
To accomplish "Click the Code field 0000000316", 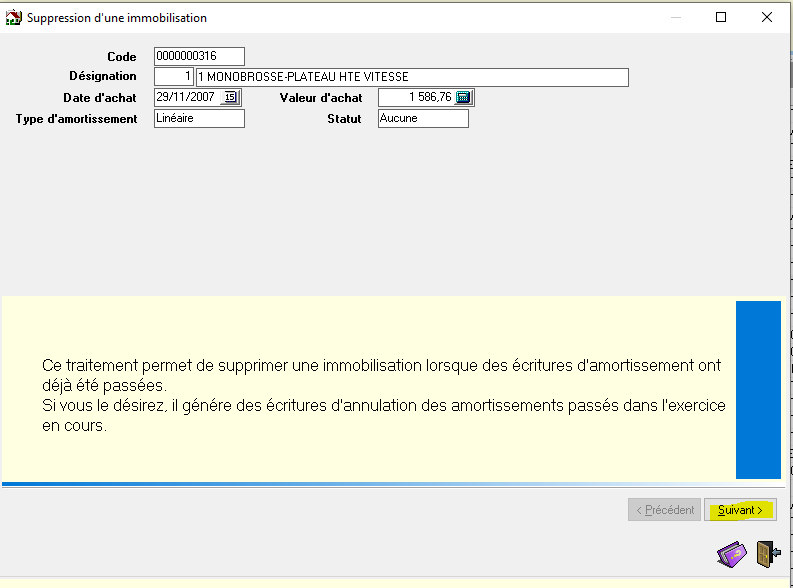I will tap(199, 56).
